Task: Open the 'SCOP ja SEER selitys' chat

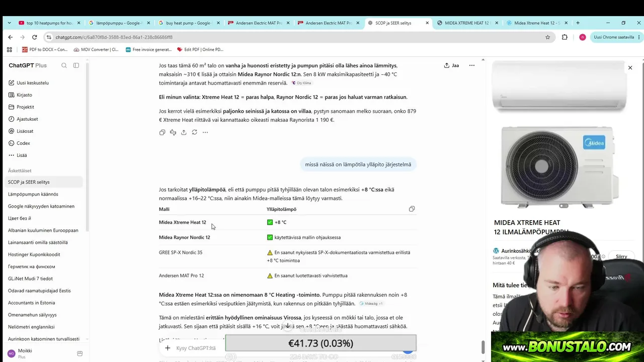Action: pyautogui.click(x=44, y=182)
